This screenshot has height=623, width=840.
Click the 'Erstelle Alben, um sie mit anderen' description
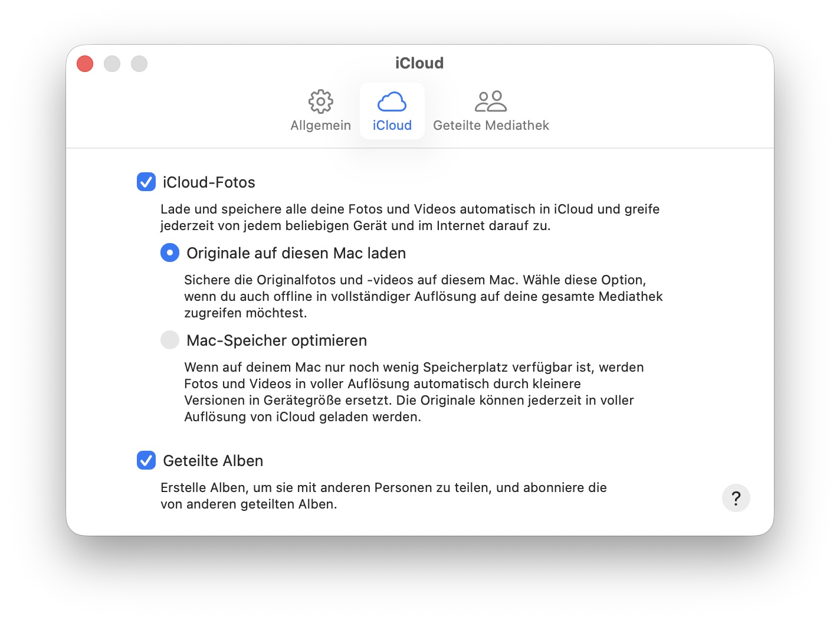383,496
